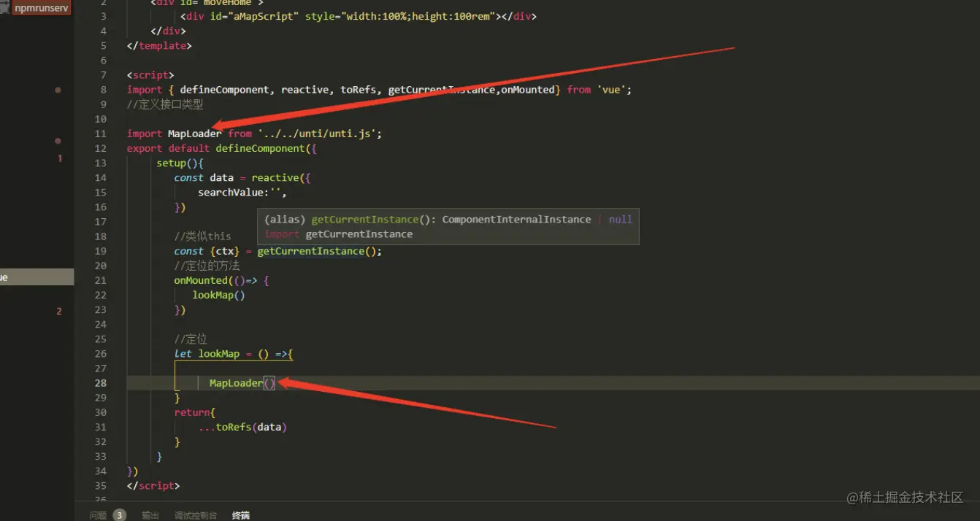Viewport: 980px width, 521px height.
Task: Click the sidebar badge showing 1
Action: 60,158
